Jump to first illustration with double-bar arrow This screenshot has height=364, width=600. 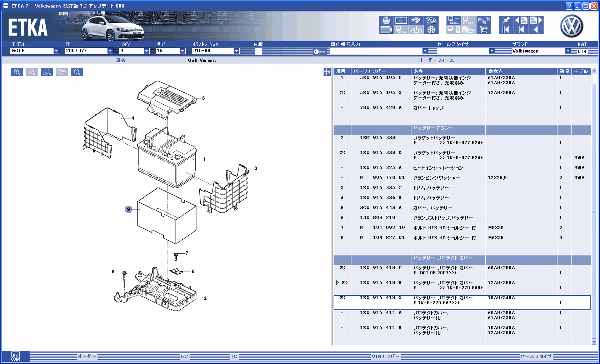[506, 30]
